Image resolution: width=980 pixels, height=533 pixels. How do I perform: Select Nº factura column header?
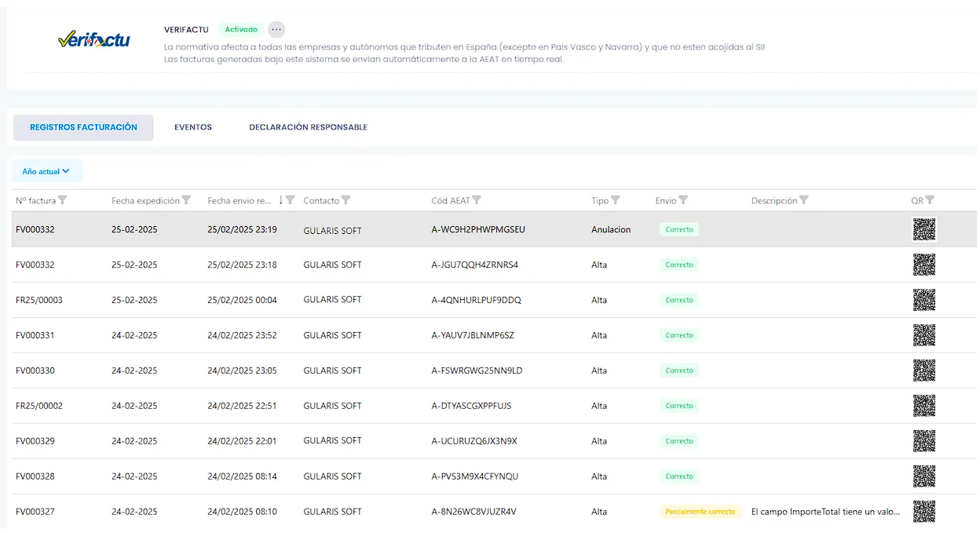click(x=36, y=201)
